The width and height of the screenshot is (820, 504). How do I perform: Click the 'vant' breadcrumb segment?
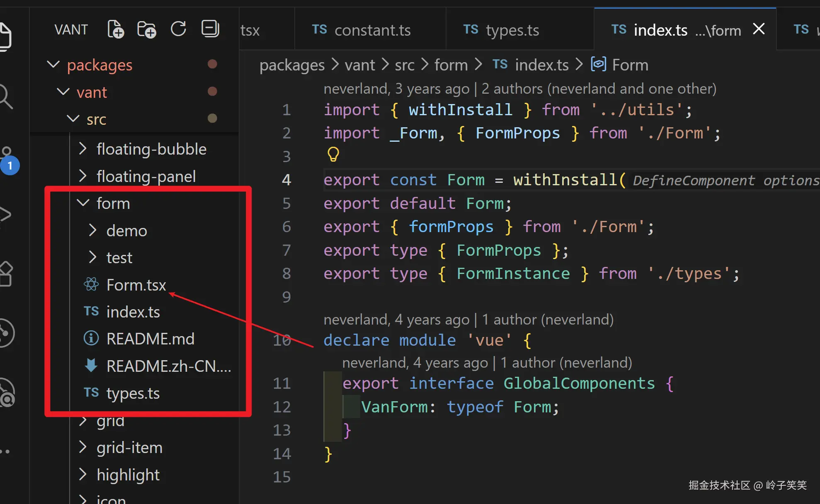coord(359,65)
